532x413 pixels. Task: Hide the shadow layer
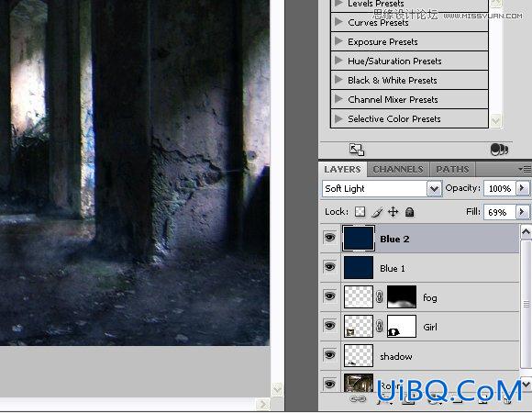[329, 355]
